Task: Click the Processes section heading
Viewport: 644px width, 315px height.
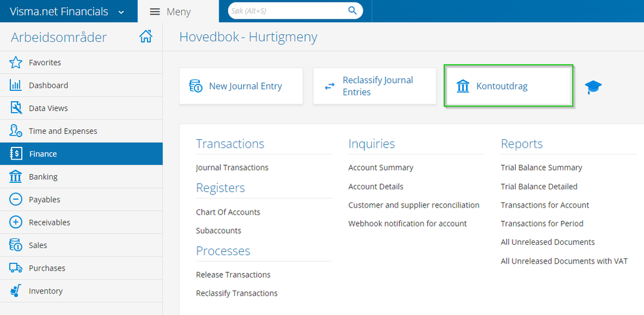Action: click(223, 251)
